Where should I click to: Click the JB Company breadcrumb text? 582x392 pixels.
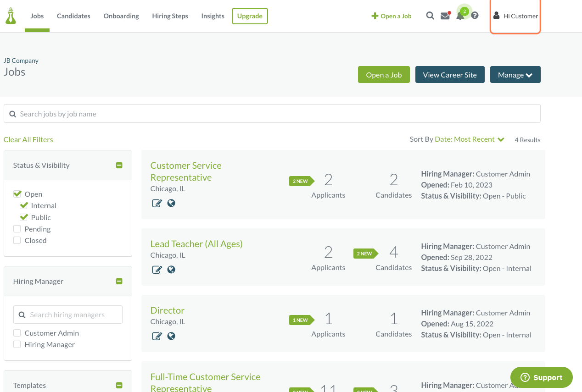coord(21,61)
